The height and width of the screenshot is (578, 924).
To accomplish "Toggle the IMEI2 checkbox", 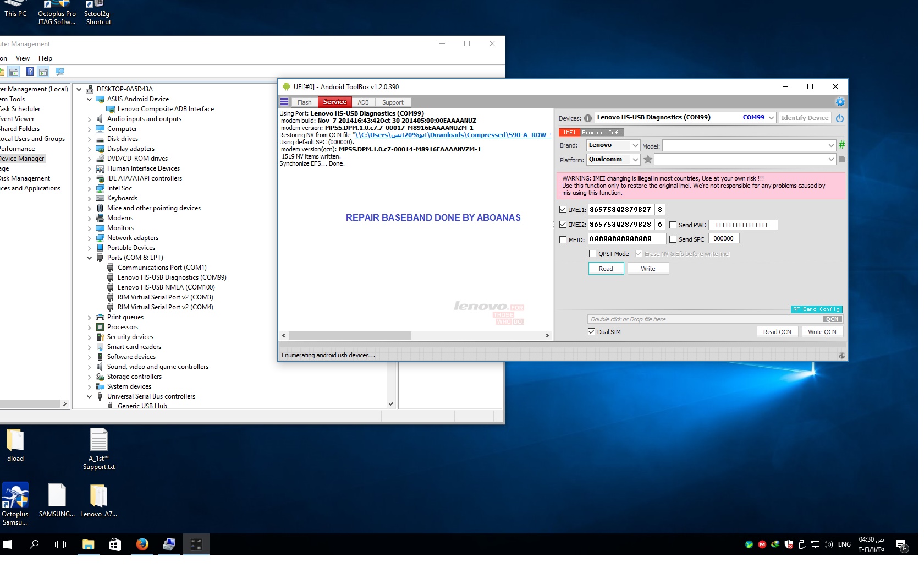I will tap(563, 225).
